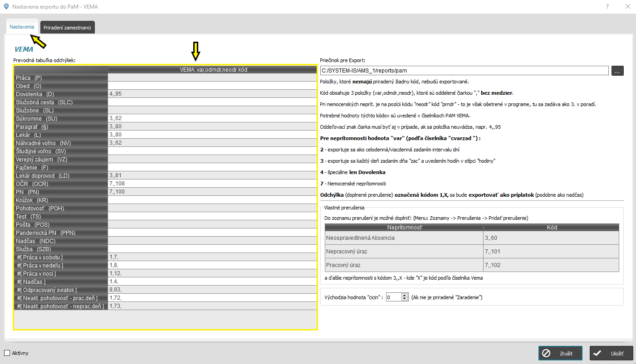Screen dimensions: 636x364
Task: Open the Priradení zamestnanci tab
Action: (x=67, y=28)
